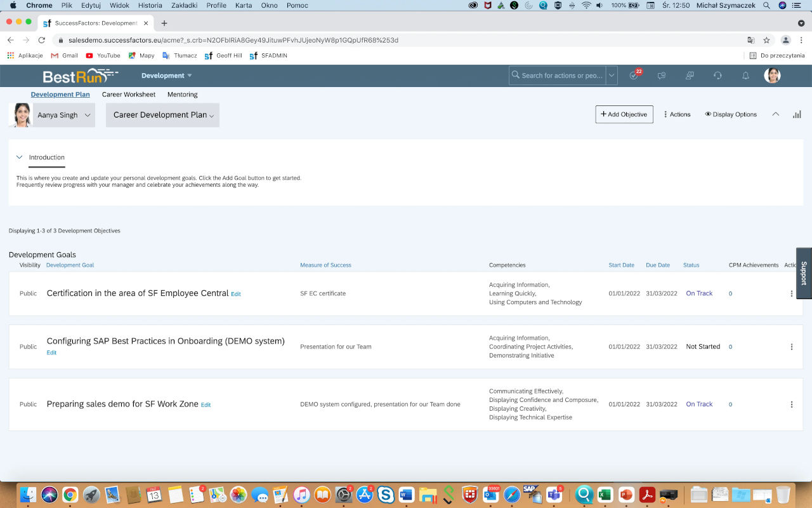Switch to the Mentoring tab
This screenshot has height=508, width=812.
[x=183, y=95]
